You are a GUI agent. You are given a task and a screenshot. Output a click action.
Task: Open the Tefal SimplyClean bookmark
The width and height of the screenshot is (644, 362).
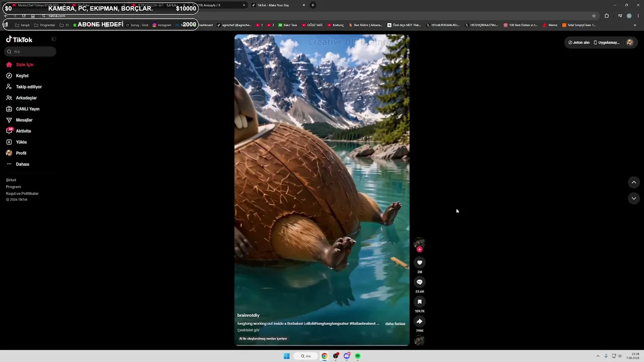pos(579,25)
